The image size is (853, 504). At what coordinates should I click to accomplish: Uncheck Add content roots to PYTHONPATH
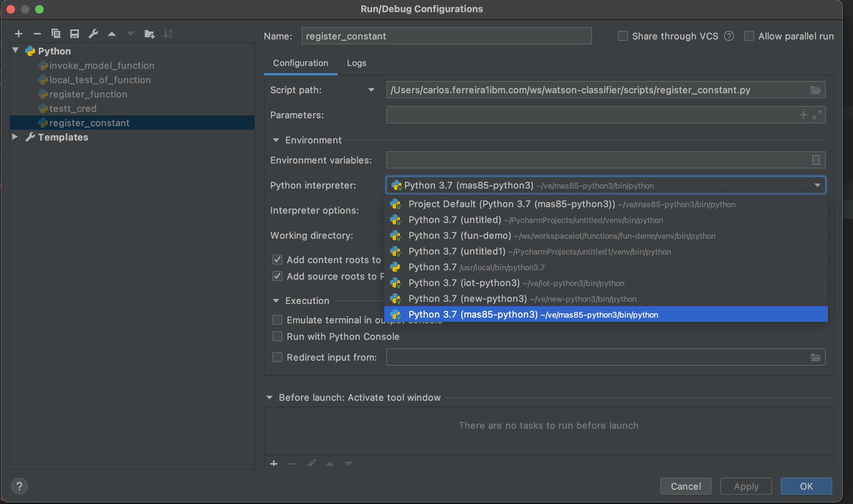(x=277, y=260)
